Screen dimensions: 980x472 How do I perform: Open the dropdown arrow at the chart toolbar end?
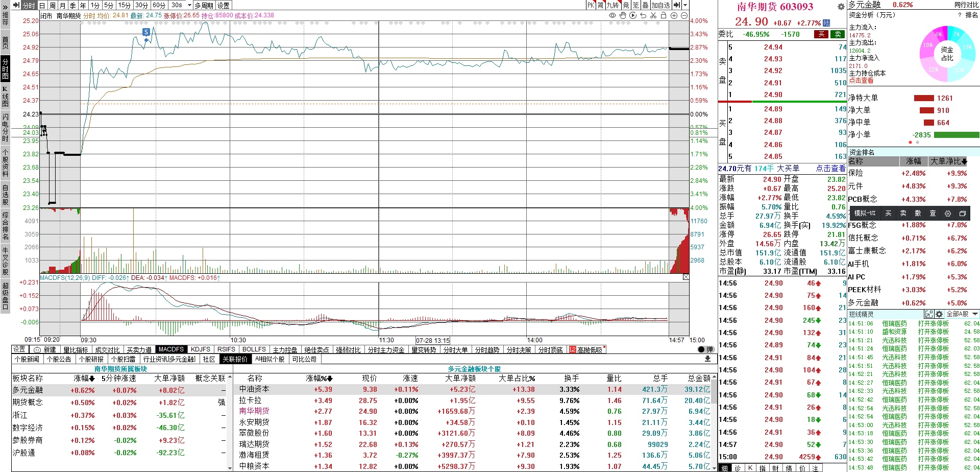pyautogui.click(x=685, y=5)
